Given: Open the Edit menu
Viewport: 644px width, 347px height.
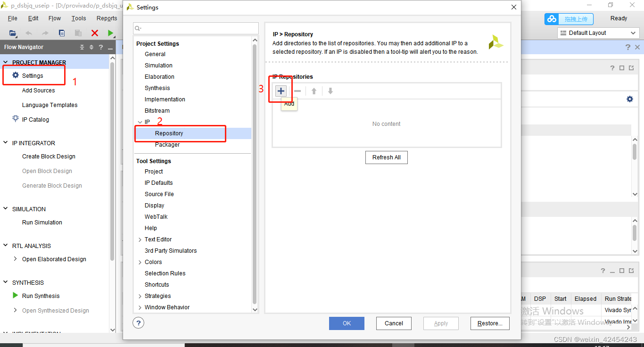Looking at the screenshot, I should [x=33, y=18].
